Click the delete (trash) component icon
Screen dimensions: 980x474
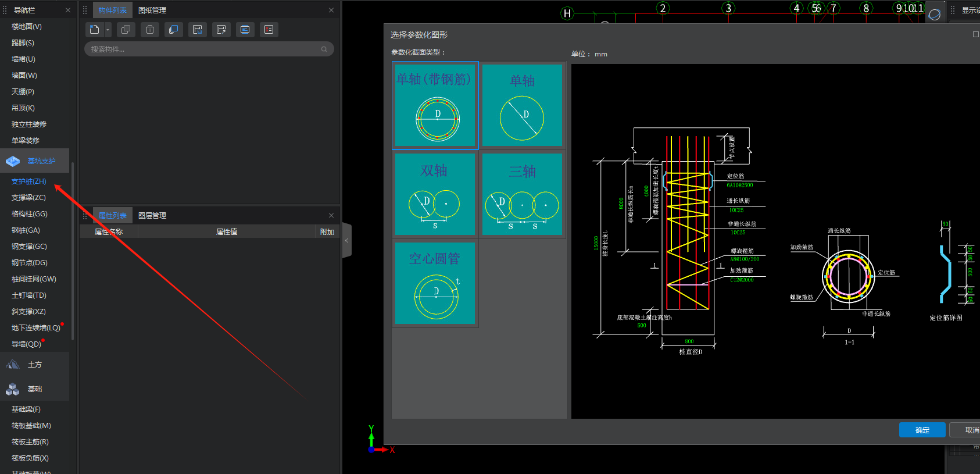point(149,30)
